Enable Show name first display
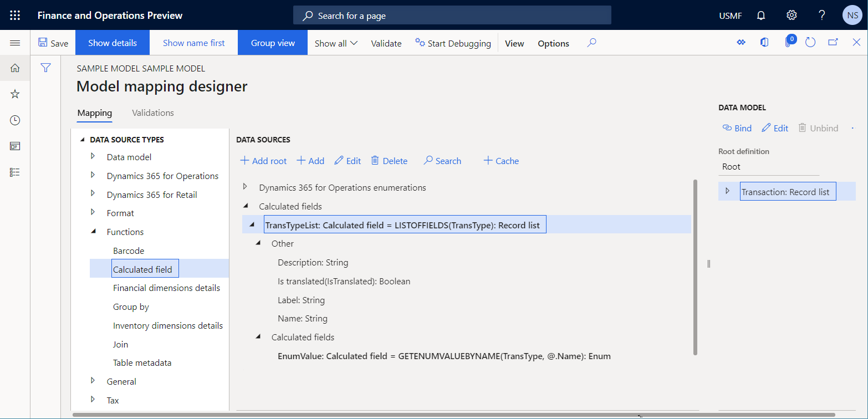This screenshot has height=419, width=868. (193, 42)
